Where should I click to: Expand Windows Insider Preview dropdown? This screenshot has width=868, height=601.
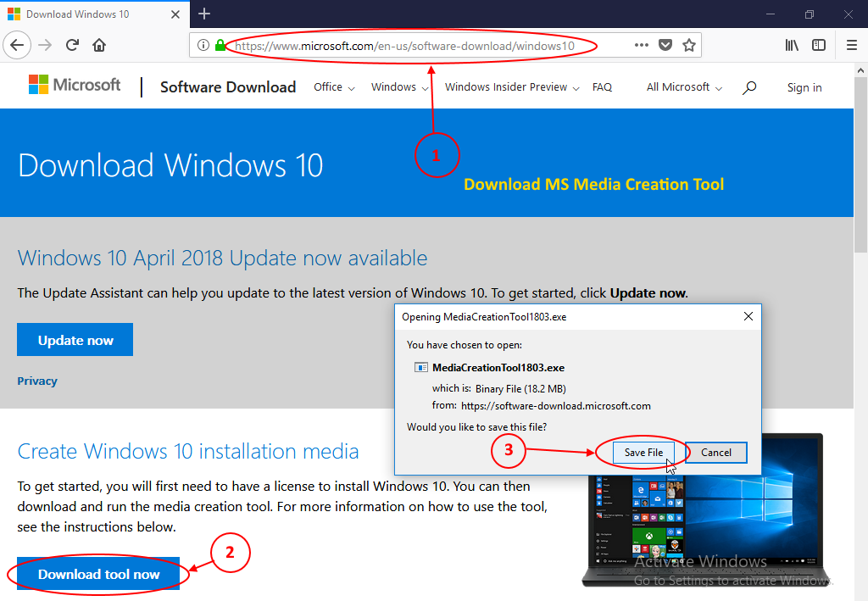click(512, 86)
